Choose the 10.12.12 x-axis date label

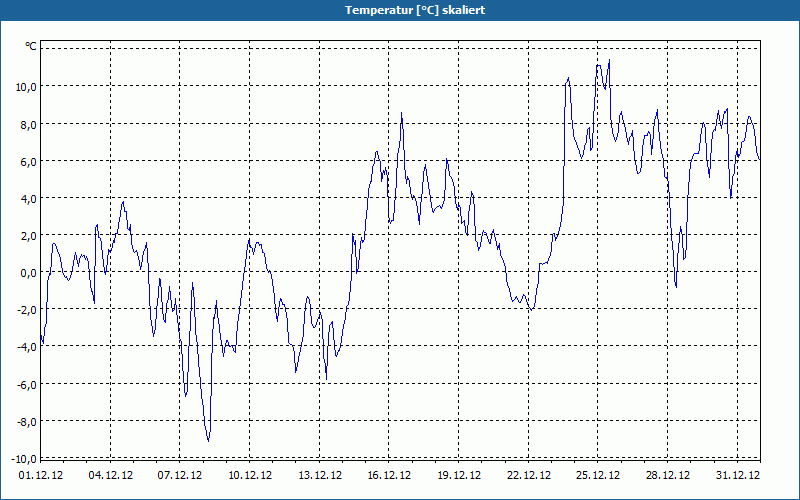[x=250, y=476]
